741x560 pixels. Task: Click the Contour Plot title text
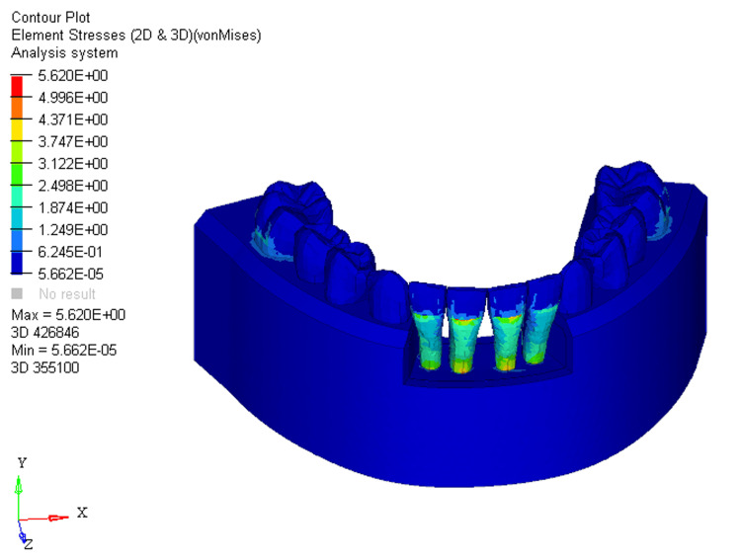coord(50,18)
